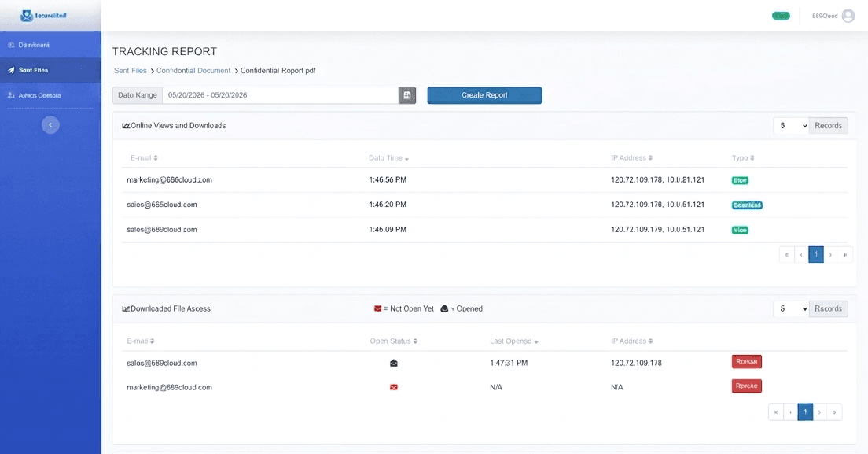Click the green status badge in header

point(781,16)
